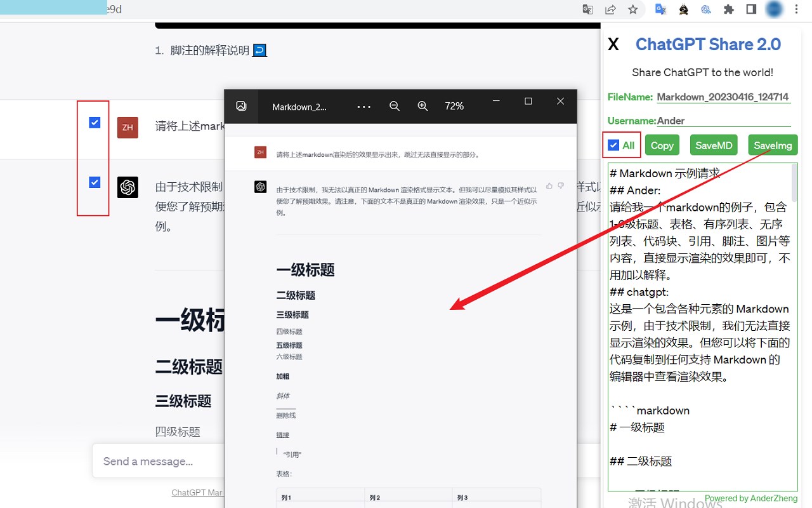Edit the FileName field
Image resolution: width=812 pixels, height=508 pixels.
coord(723,97)
